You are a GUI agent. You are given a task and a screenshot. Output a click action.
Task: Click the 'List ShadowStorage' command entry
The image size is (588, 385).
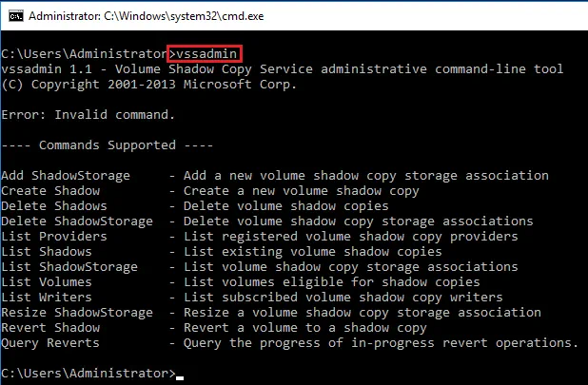pos(69,267)
